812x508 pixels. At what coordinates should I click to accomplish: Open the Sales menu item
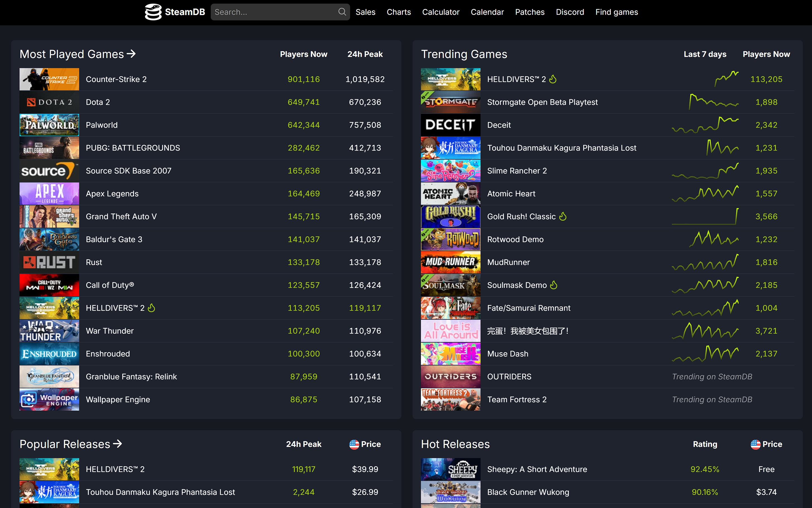tap(365, 12)
